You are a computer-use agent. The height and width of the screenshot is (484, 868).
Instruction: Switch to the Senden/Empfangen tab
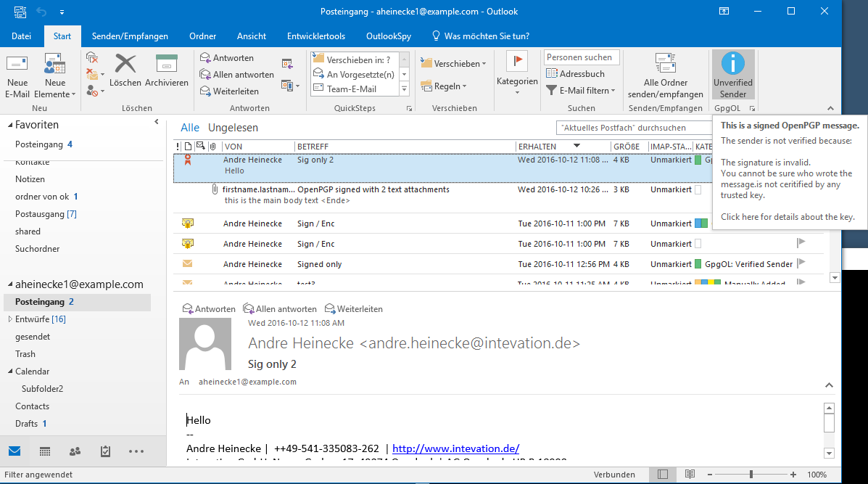[130, 36]
